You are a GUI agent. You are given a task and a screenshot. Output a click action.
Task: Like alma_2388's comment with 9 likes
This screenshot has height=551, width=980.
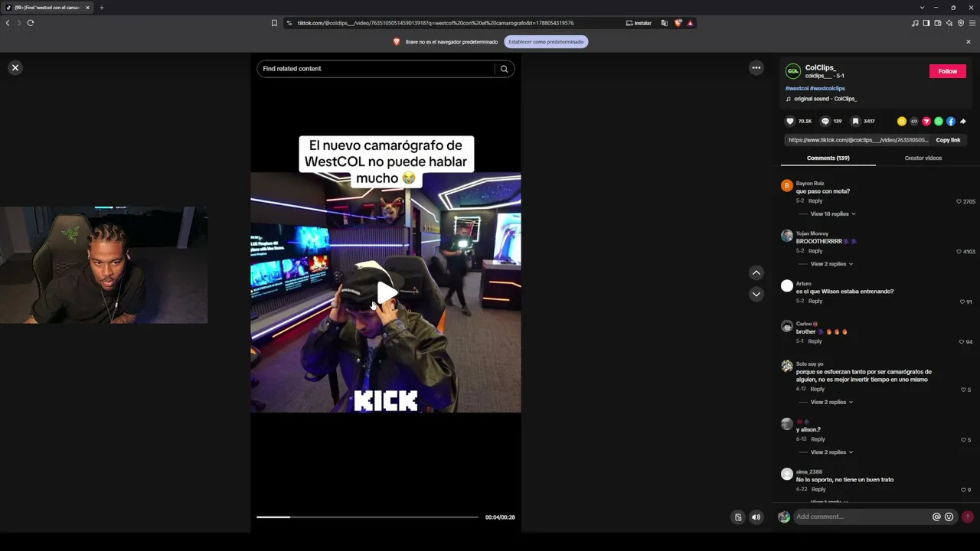(963, 490)
